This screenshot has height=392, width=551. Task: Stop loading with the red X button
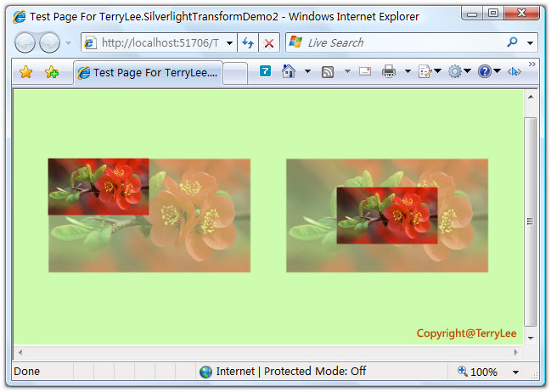[269, 43]
